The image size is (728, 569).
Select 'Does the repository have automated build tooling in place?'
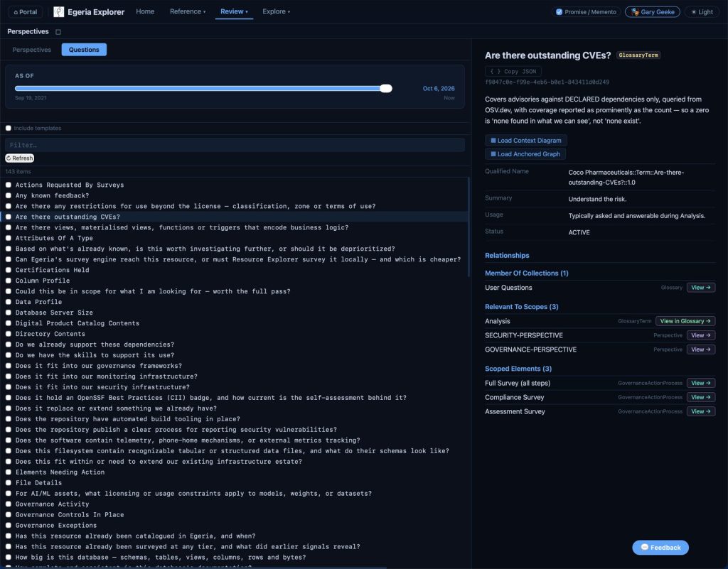click(x=235, y=419)
